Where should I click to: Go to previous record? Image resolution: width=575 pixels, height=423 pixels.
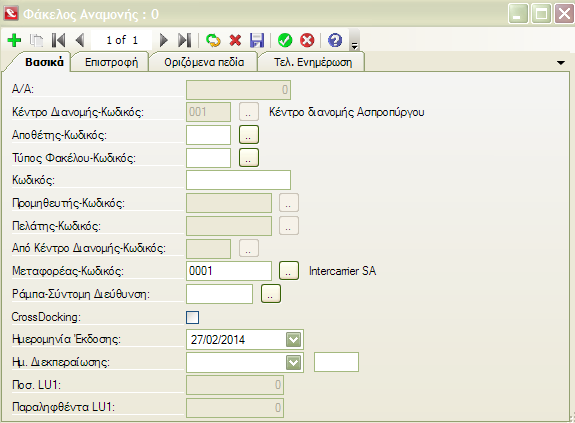click(x=80, y=40)
